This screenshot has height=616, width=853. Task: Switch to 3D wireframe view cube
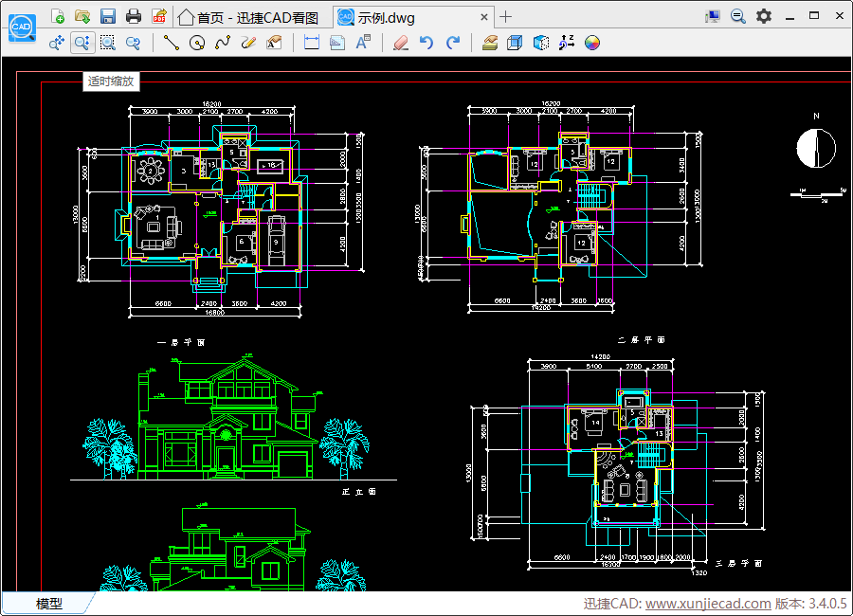[515, 43]
